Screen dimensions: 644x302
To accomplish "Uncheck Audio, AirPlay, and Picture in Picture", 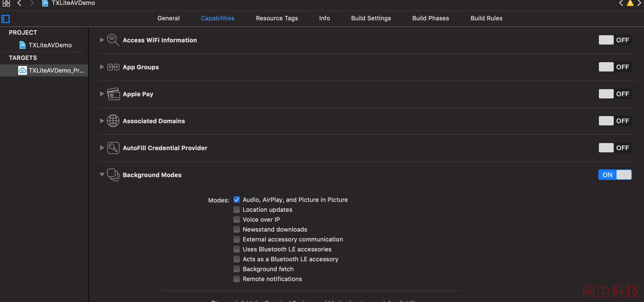I will click(x=237, y=200).
